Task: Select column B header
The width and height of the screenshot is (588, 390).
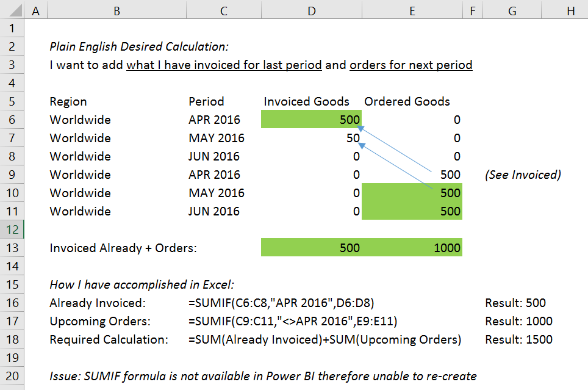Action: [117, 11]
